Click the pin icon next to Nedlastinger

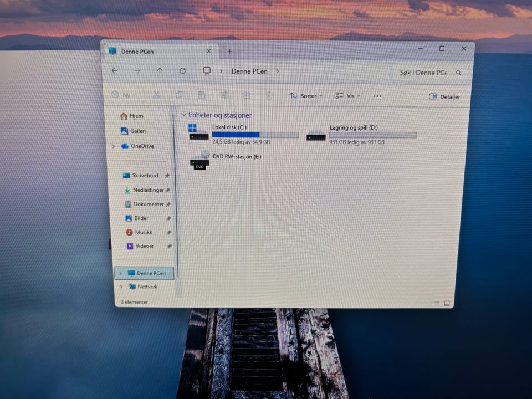167,190
